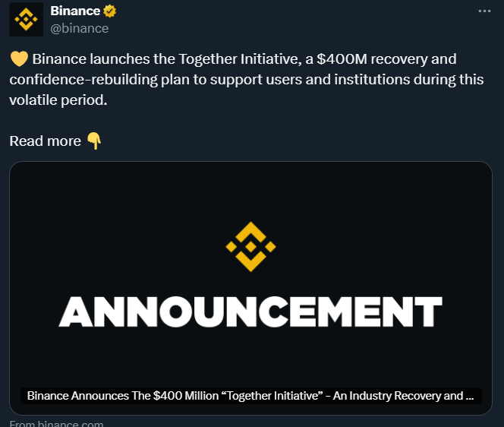
Task: Open the tweet's three-dot More menu
Action: (x=484, y=11)
